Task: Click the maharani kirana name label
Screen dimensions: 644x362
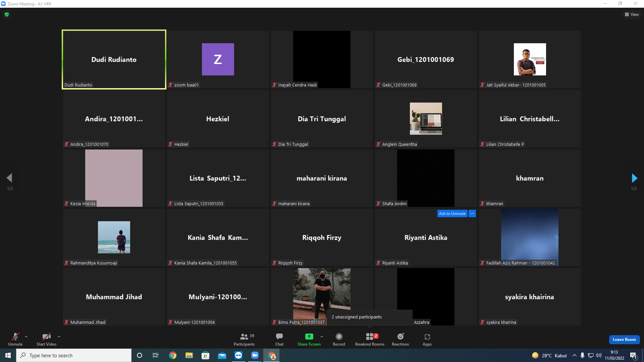Action: pyautogui.click(x=294, y=204)
